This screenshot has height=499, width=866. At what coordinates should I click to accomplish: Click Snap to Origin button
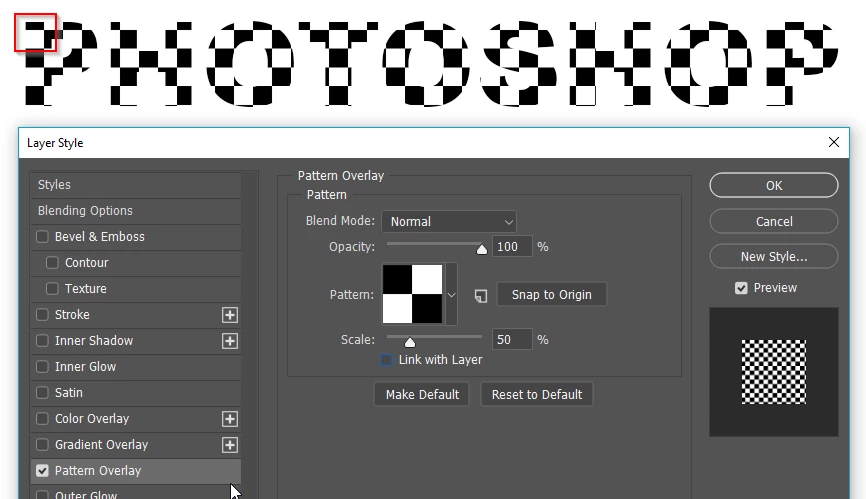tap(552, 295)
